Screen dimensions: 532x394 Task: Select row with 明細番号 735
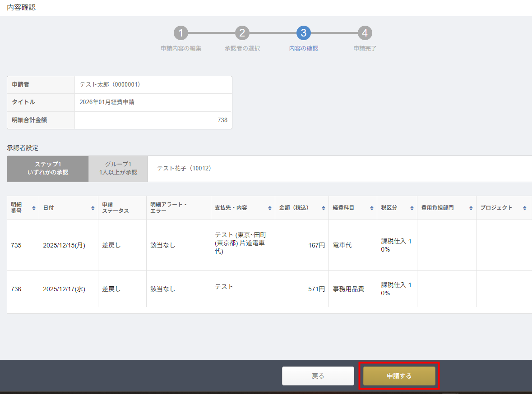(16, 246)
